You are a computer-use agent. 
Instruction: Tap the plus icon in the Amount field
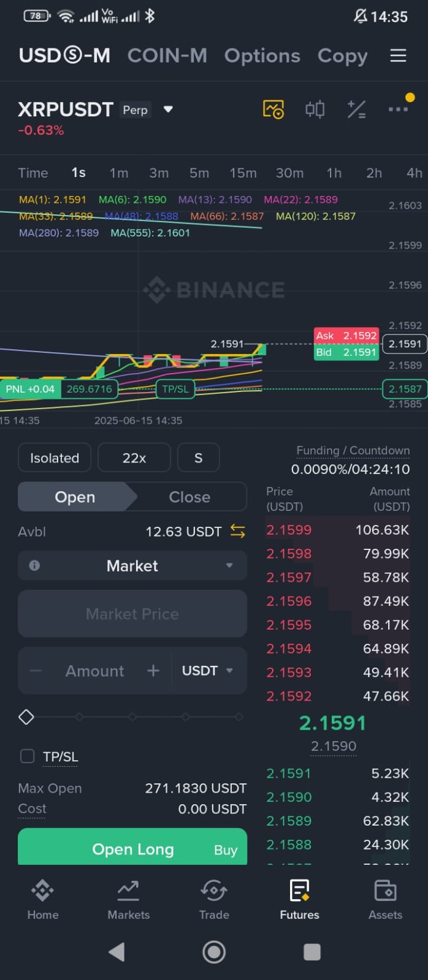click(x=153, y=671)
